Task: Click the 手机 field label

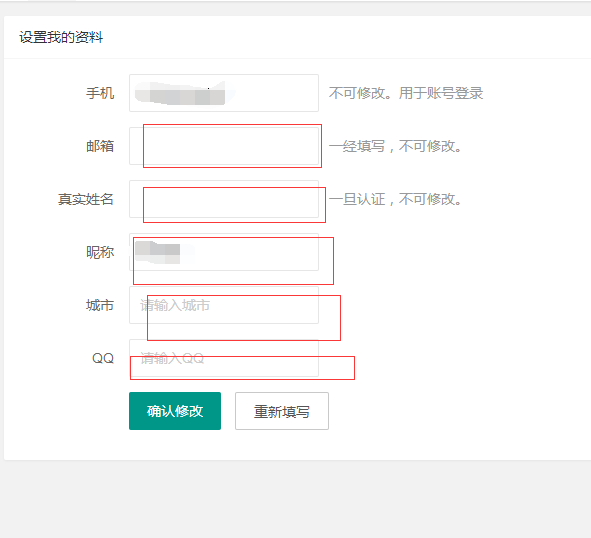Action: (x=100, y=93)
